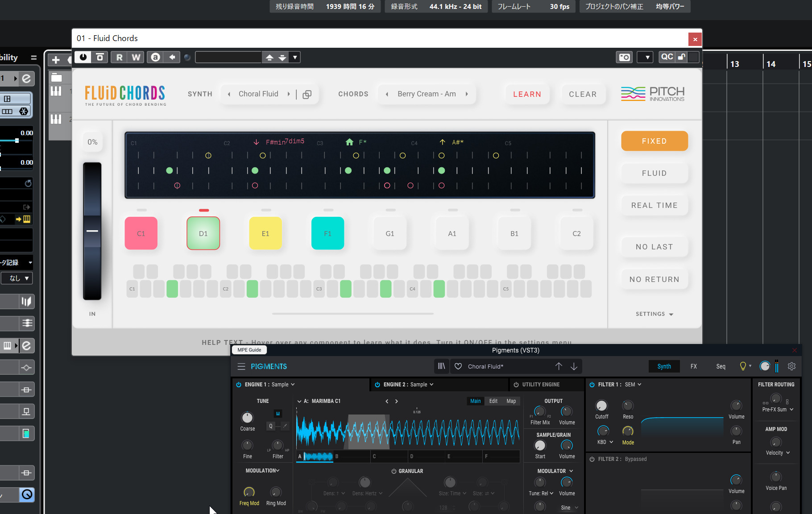This screenshot has height=514, width=812.
Task: Click the LEARN button
Action: [527, 94]
